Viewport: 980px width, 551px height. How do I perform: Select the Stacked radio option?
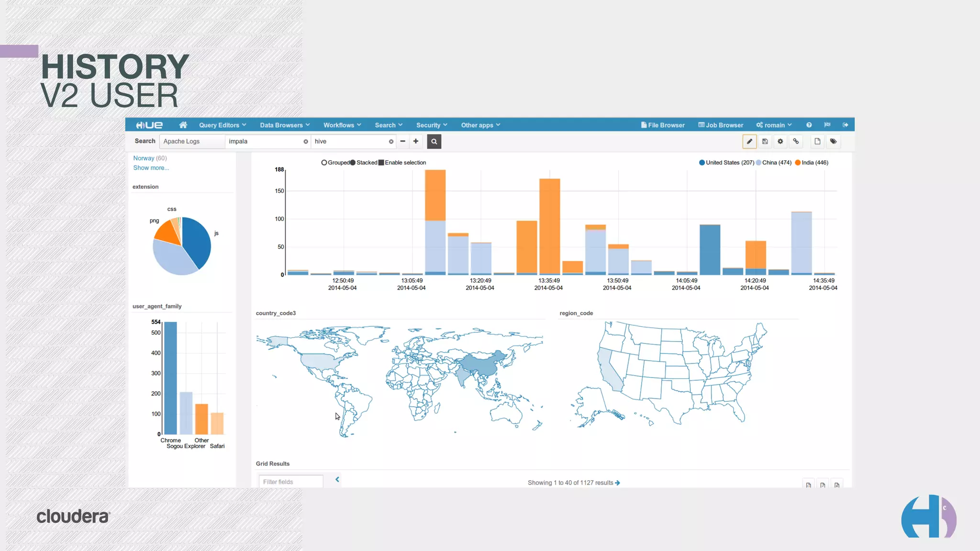(x=353, y=163)
